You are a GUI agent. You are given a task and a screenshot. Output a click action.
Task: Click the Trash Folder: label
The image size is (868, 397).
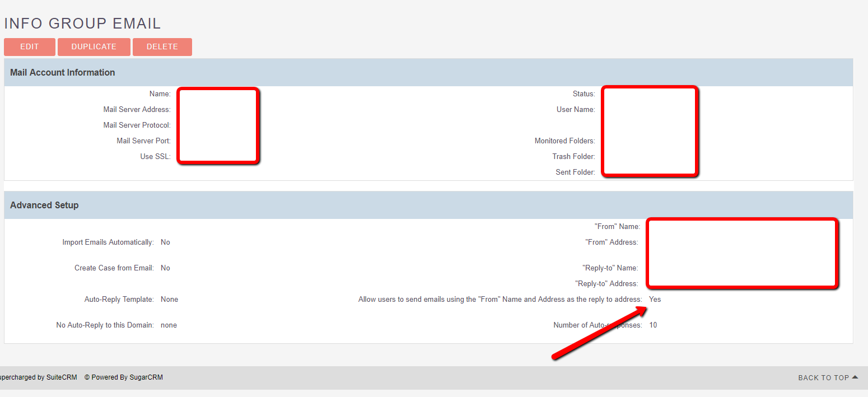pyautogui.click(x=574, y=157)
